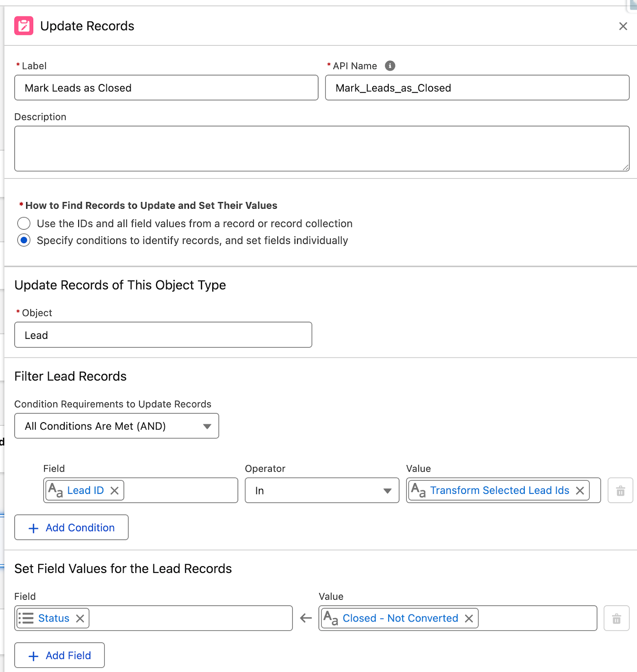
Task: Select Use the IDs and all field values option
Action: click(24, 223)
